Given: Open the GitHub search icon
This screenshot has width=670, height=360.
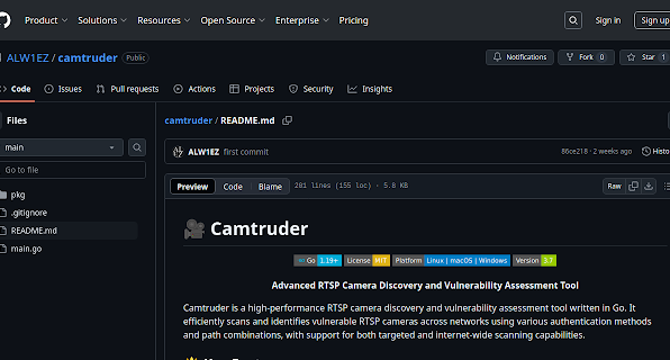Looking at the screenshot, I should [x=573, y=20].
